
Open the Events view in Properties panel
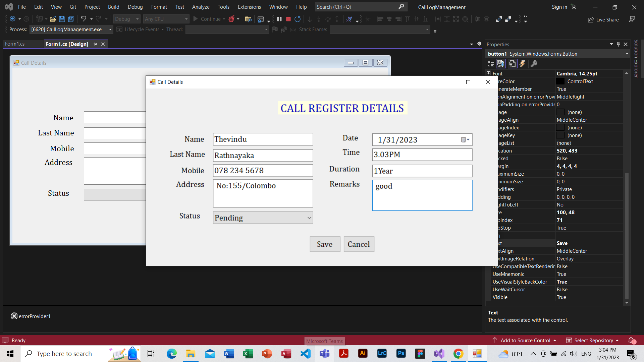523,64
